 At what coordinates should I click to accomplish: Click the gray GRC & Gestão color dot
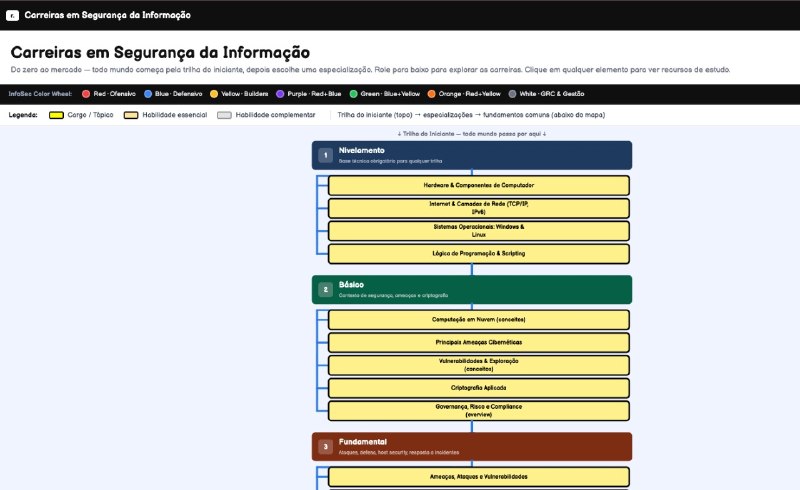(x=512, y=94)
